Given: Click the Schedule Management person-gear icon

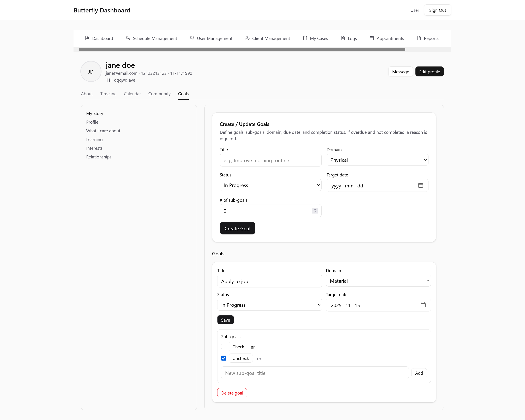Looking at the screenshot, I should [128, 38].
